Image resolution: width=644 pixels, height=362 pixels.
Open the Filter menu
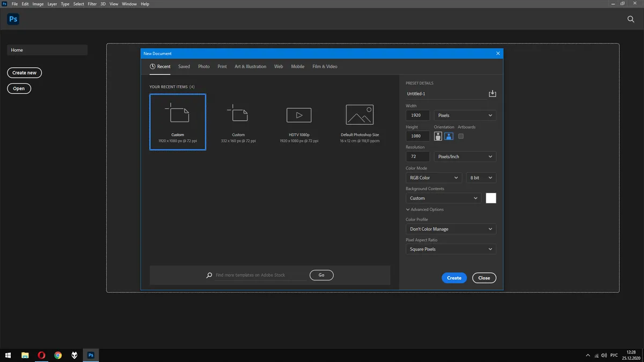point(92,4)
